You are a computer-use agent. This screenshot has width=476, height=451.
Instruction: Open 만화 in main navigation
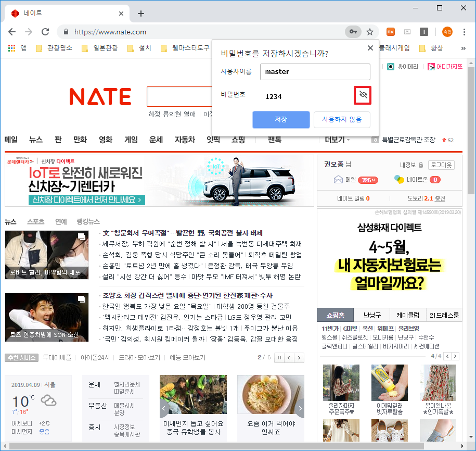(80, 140)
